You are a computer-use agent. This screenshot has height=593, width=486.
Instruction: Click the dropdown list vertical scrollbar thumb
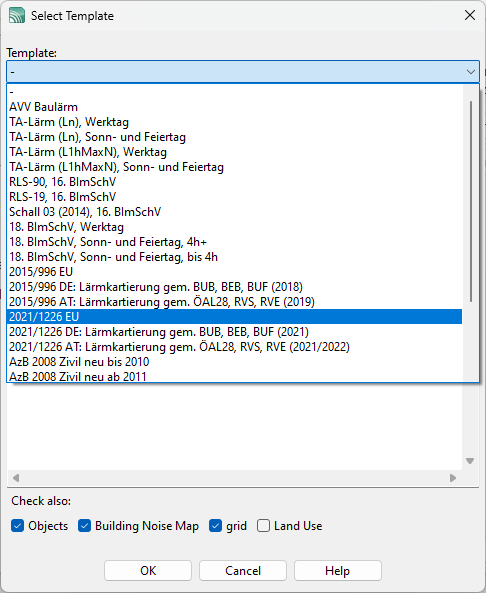pos(471,201)
